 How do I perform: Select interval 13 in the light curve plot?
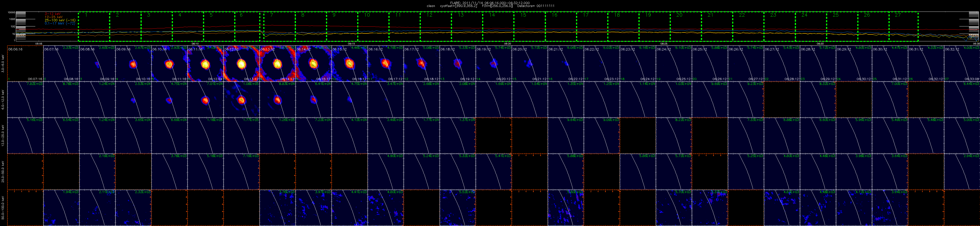(x=467, y=26)
